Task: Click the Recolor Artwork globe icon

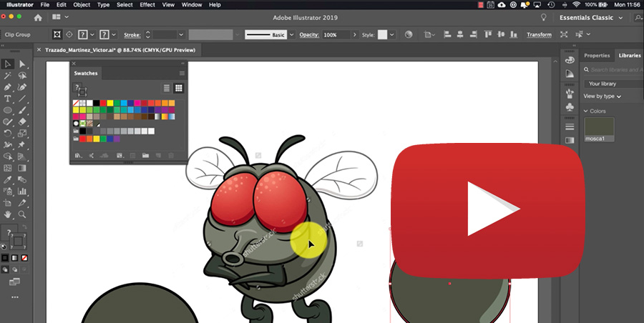Action: pos(409,35)
